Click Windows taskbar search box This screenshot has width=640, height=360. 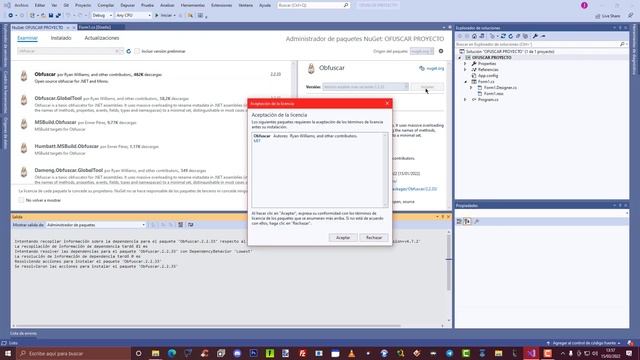(x=73, y=353)
